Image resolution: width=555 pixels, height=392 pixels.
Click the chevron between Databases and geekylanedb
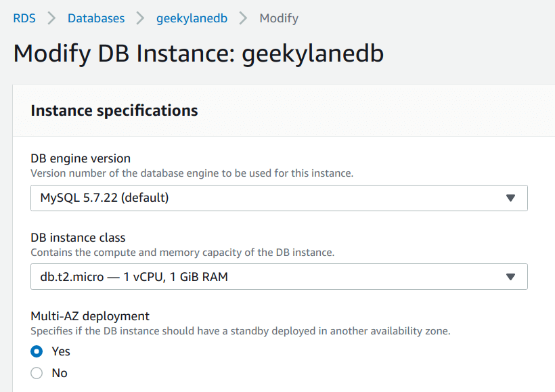[x=141, y=18]
